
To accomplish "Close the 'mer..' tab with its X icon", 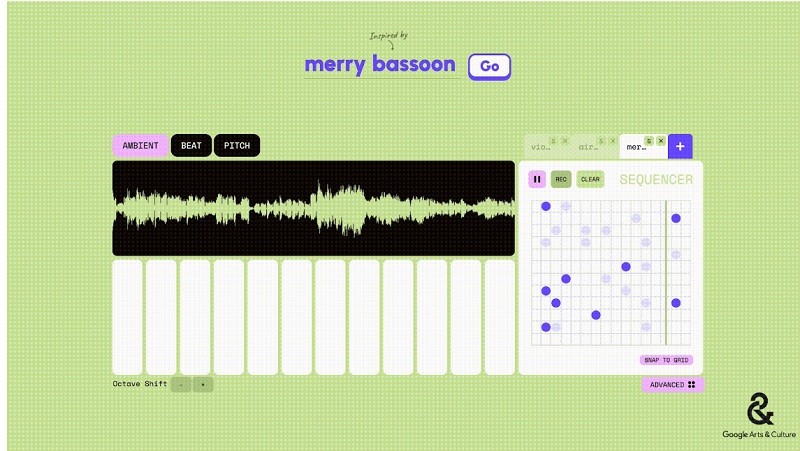I will (x=661, y=141).
